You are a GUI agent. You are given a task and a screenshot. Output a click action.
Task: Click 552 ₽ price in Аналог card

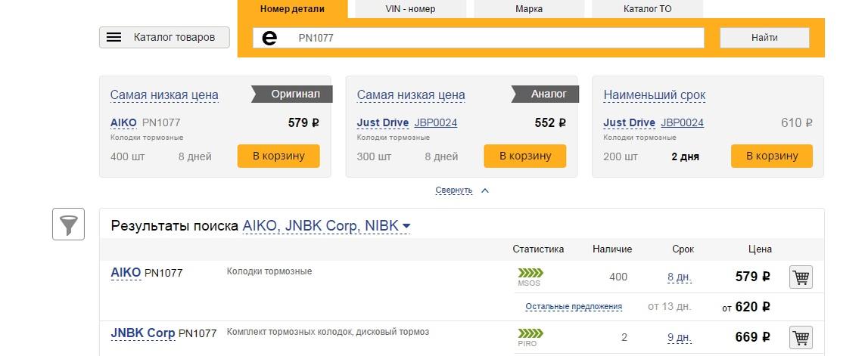click(x=550, y=122)
